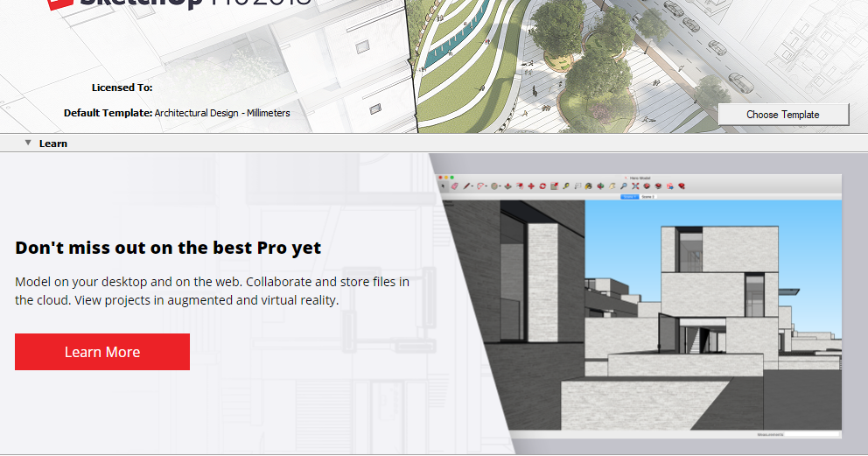
Task: Click the "Licensed To:" label
Action: [122, 88]
